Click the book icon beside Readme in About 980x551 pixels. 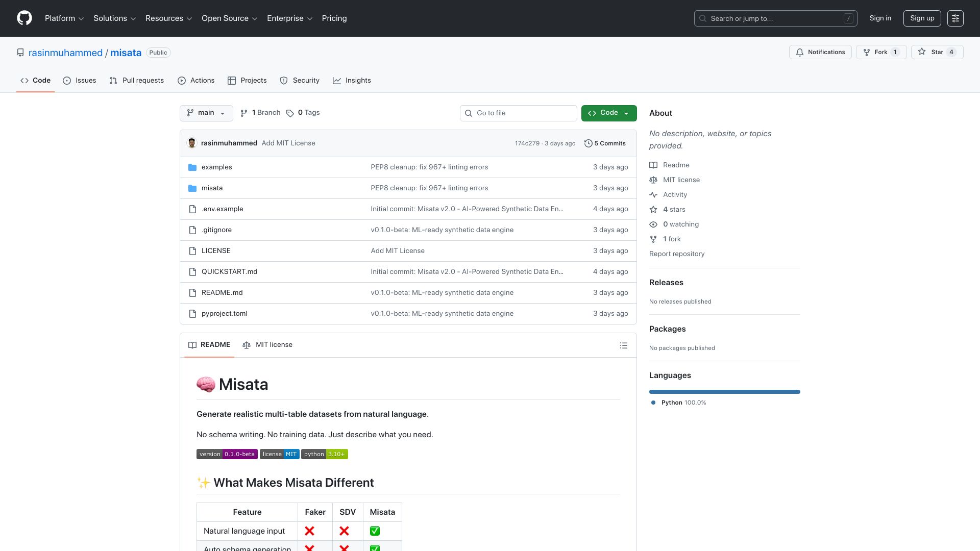[653, 165]
